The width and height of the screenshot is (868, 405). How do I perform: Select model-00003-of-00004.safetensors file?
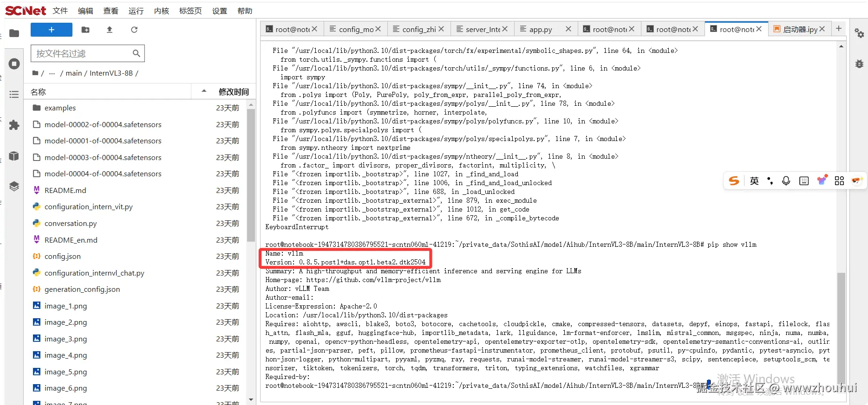click(136, 157)
